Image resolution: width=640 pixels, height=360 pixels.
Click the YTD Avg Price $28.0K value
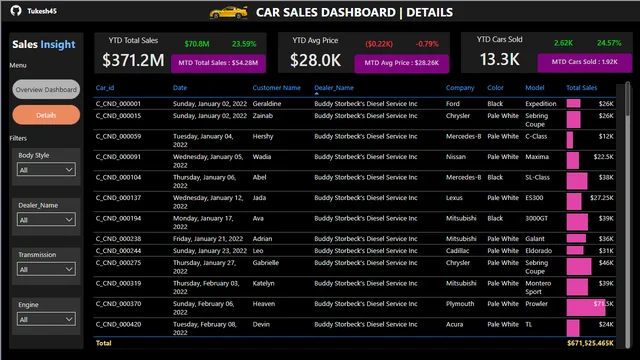pyautogui.click(x=316, y=60)
